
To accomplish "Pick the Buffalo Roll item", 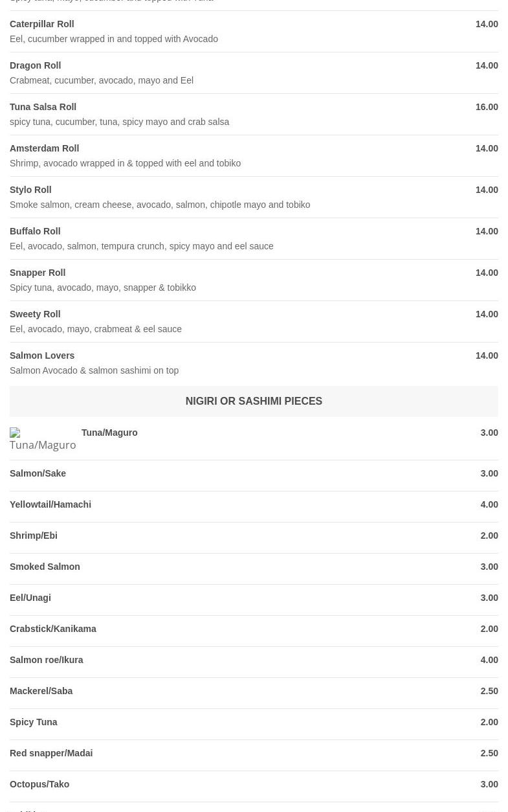I will (35, 231).
